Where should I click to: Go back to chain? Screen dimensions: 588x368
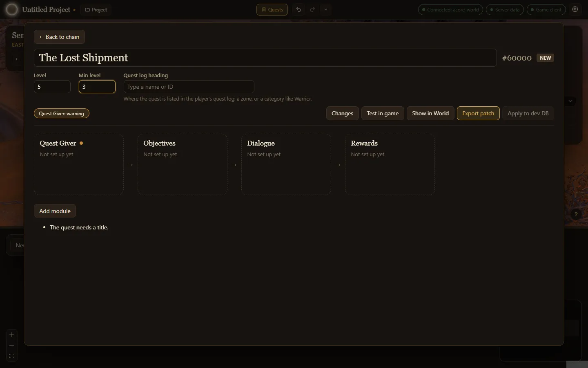tap(59, 37)
